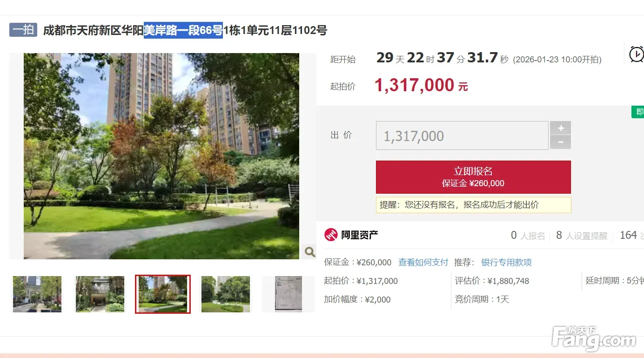Select the currently highlighted garden thumbnail
This screenshot has width=644, height=358.
[x=163, y=294]
